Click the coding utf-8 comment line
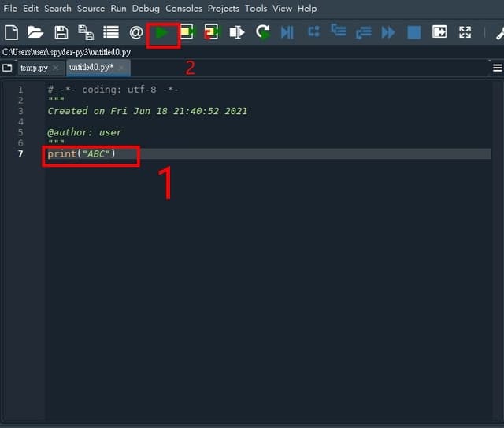This screenshot has height=428, width=504. tap(113, 90)
